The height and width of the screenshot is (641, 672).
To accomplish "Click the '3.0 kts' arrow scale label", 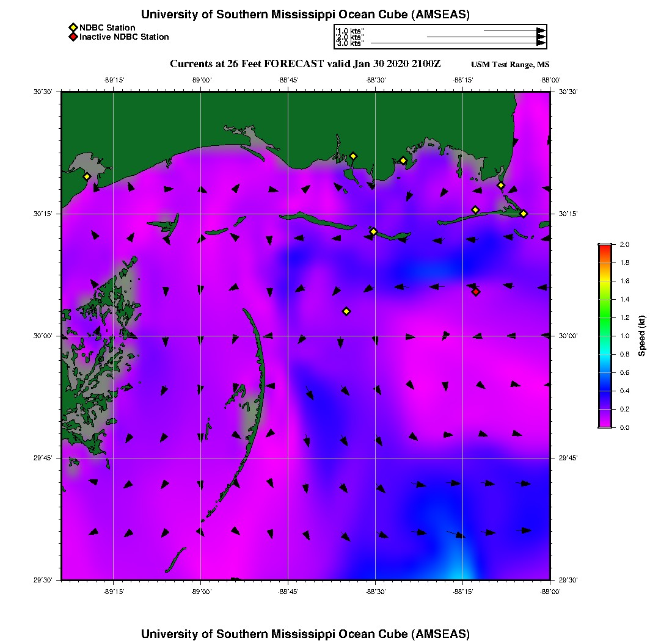I will tap(350, 44).
